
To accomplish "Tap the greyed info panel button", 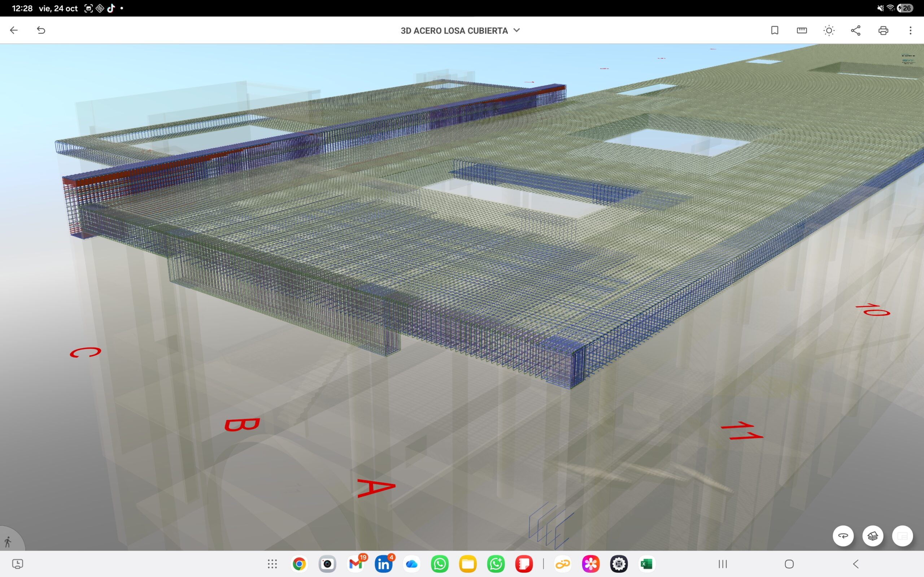I will [x=902, y=536].
